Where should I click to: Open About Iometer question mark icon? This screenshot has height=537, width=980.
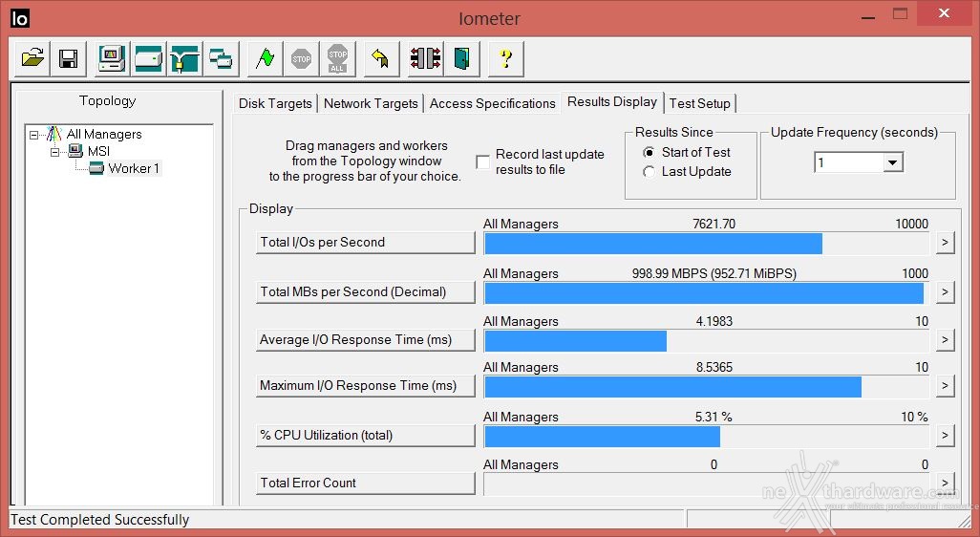point(505,58)
